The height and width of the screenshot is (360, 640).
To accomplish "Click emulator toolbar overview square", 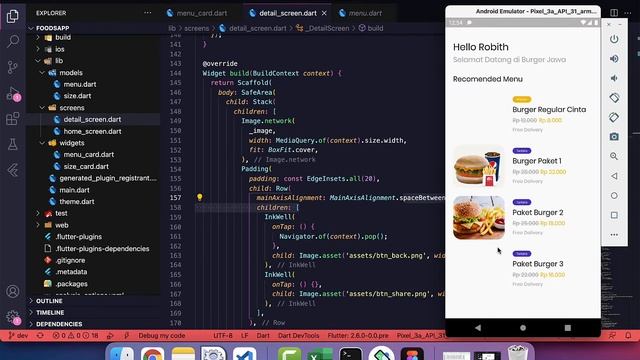I will 614,215.
